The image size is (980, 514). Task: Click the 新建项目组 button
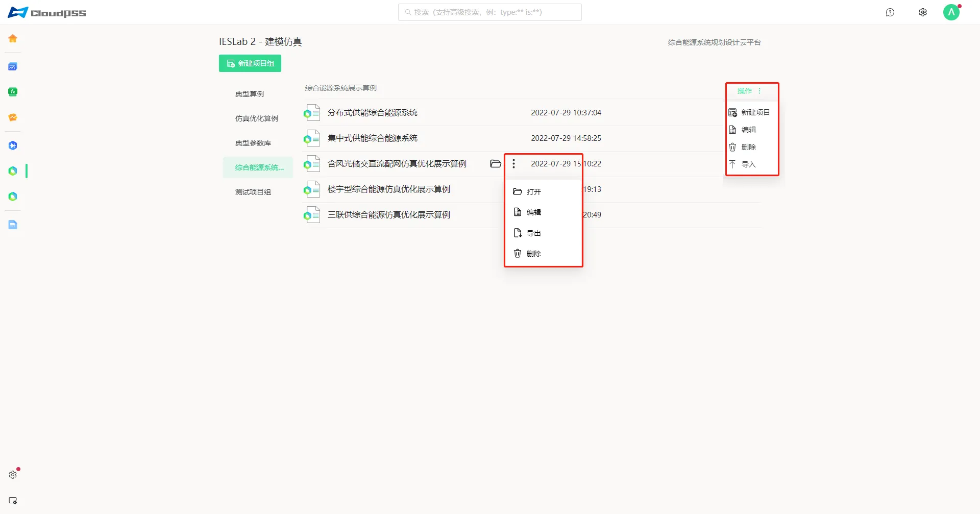[250, 63]
